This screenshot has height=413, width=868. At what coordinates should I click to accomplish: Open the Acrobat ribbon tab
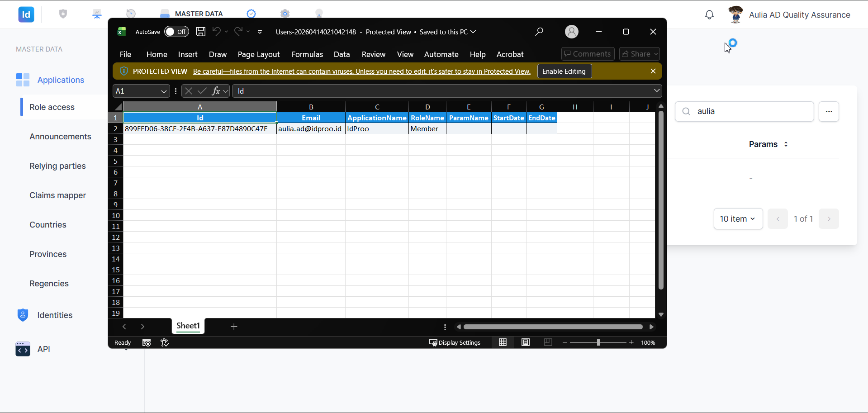(x=510, y=54)
